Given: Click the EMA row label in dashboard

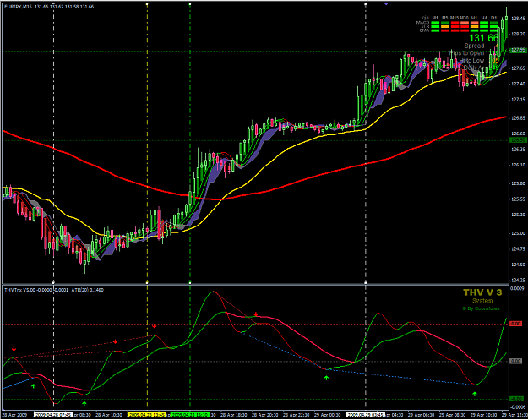Looking at the screenshot, I should pos(424,30).
